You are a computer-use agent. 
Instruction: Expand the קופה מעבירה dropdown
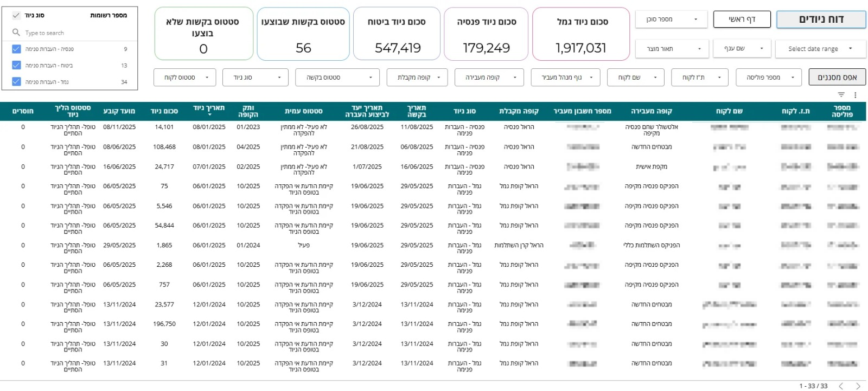pos(489,78)
